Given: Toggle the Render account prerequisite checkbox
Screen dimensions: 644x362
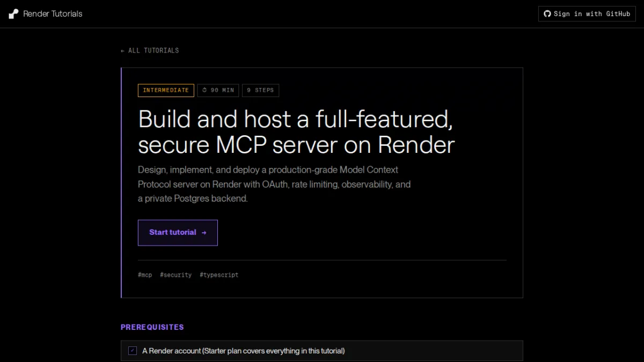Looking at the screenshot, I should click(133, 351).
